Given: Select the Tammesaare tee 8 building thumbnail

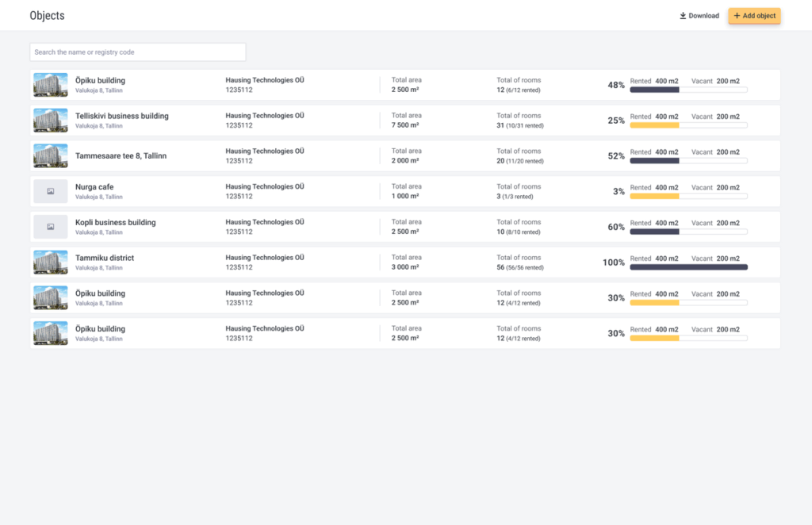Looking at the screenshot, I should point(50,156).
